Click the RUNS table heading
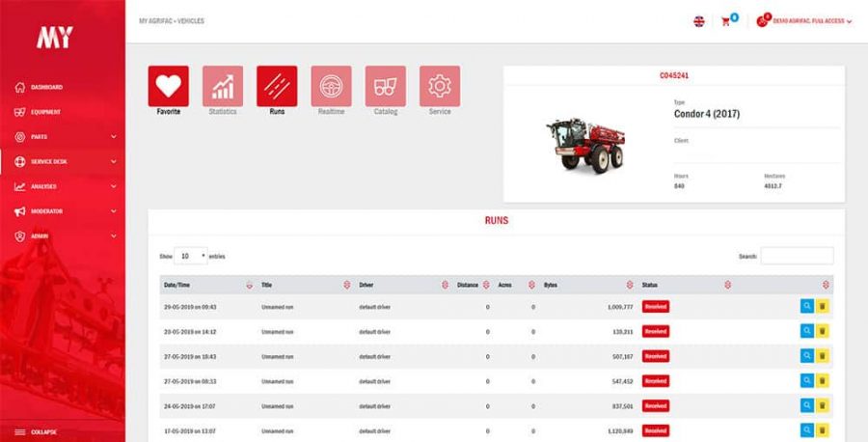This screenshot has width=868, height=442. [497, 220]
